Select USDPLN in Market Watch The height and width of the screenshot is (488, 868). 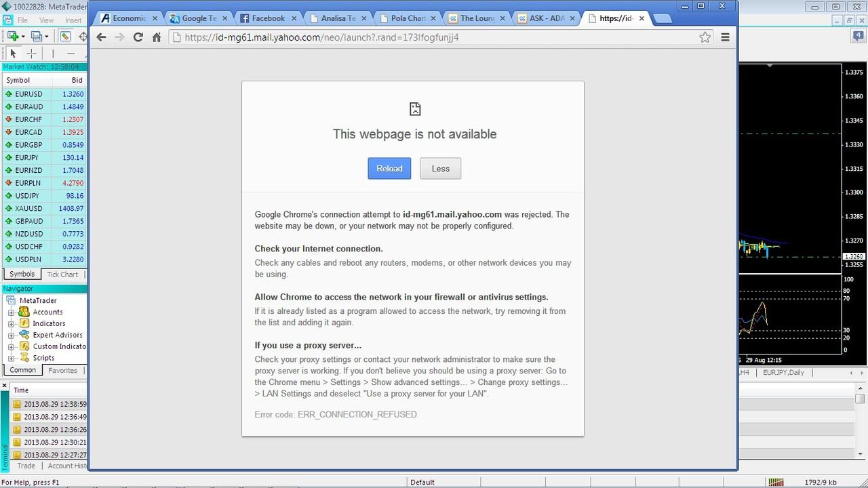[x=45, y=260]
